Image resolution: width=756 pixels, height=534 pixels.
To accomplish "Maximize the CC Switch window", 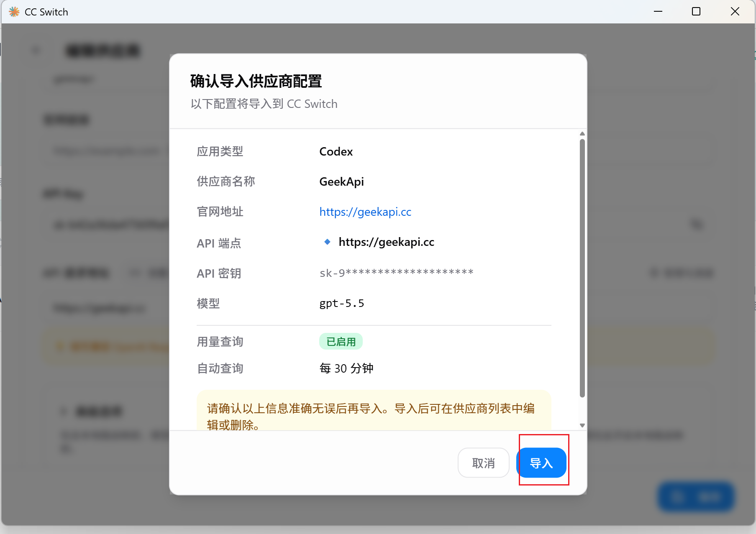I will pyautogui.click(x=696, y=12).
